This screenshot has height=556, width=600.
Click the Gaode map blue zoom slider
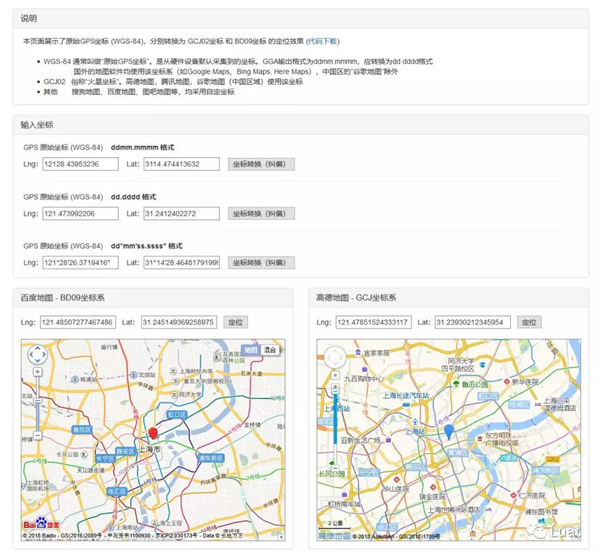[x=335, y=421]
